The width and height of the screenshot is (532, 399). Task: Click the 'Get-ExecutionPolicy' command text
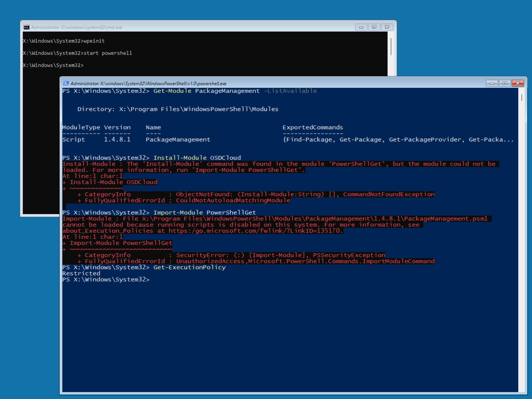coord(189,267)
